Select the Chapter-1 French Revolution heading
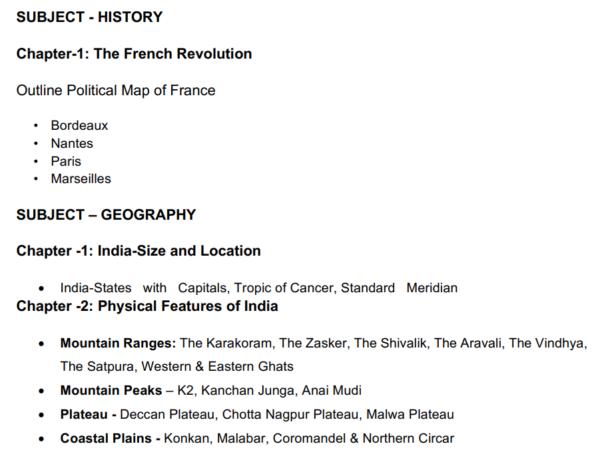 click(x=134, y=53)
